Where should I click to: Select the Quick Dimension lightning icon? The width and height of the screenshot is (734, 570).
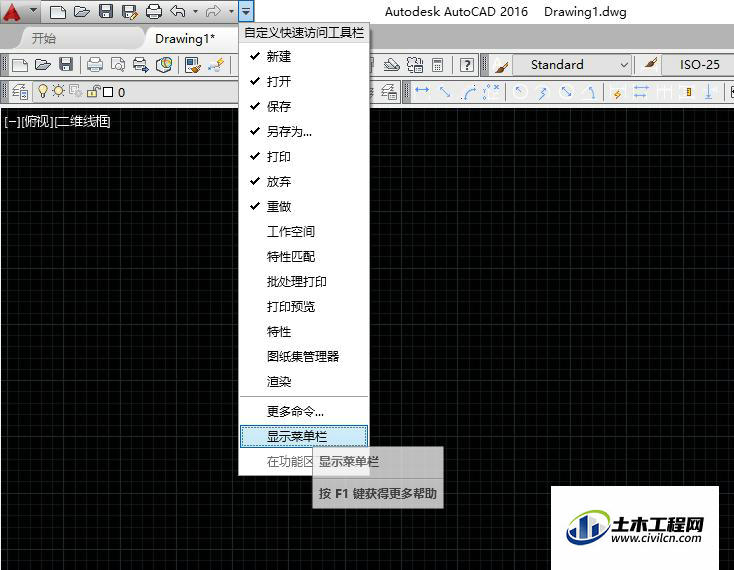[617, 93]
